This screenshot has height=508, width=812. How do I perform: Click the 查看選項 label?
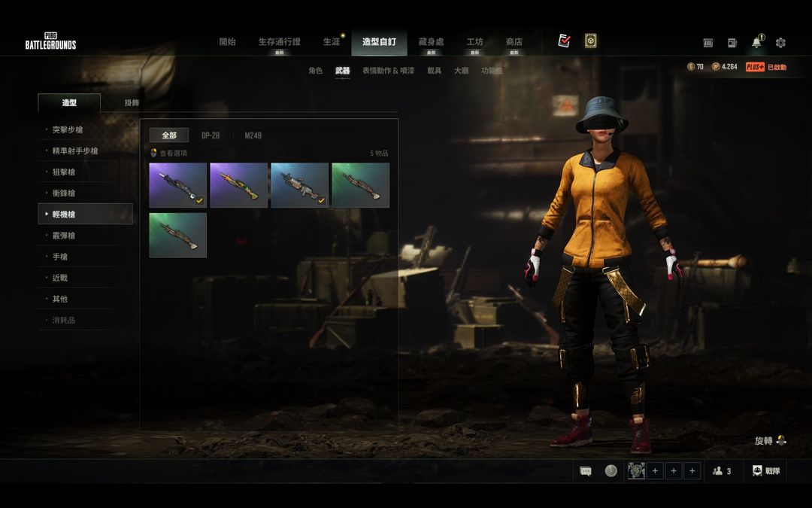click(x=174, y=153)
